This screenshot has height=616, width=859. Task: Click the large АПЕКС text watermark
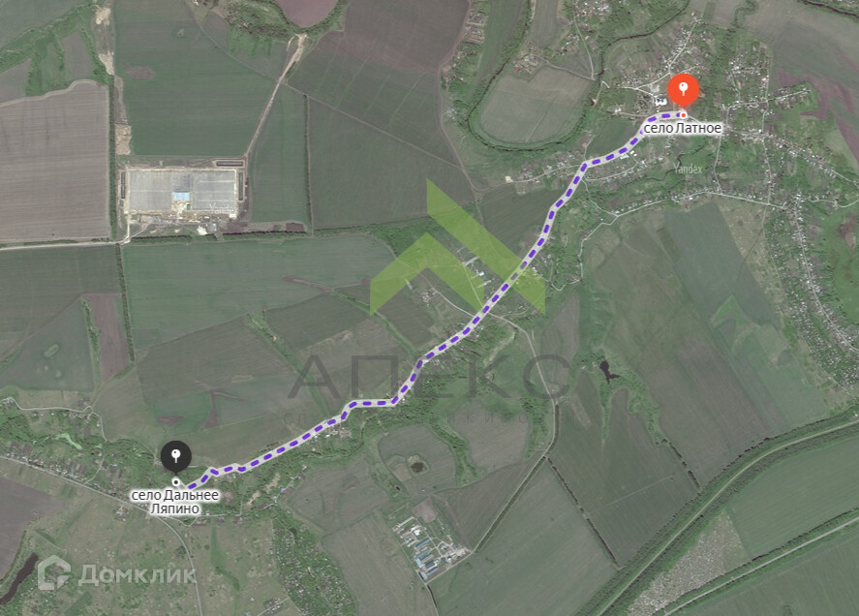tap(431, 377)
